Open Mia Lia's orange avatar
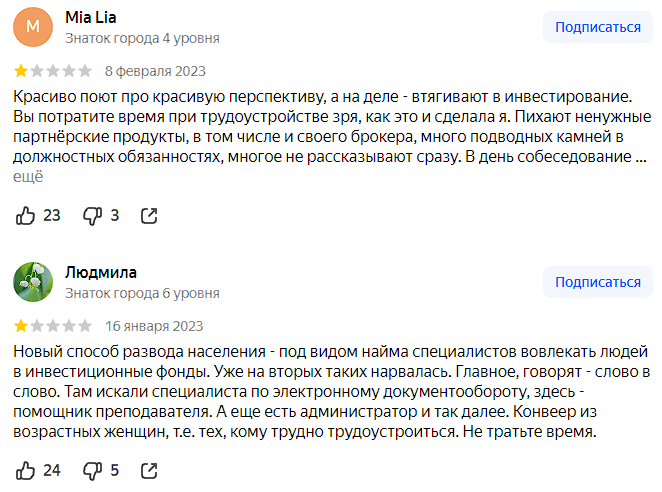The width and height of the screenshot is (662, 492). 33,27
